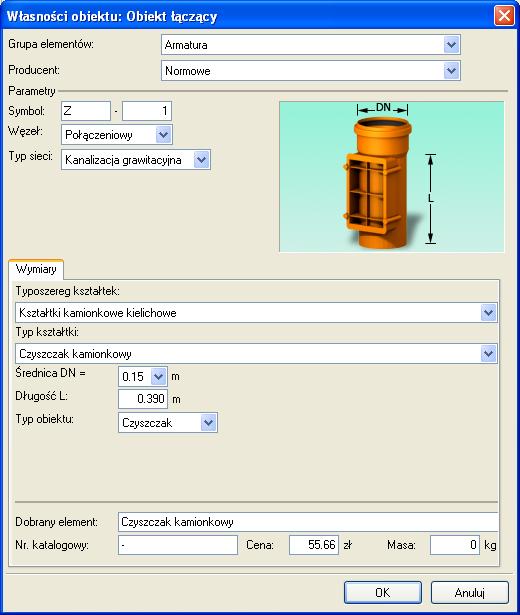Click the orange pipe fitting preview image

click(391, 176)
